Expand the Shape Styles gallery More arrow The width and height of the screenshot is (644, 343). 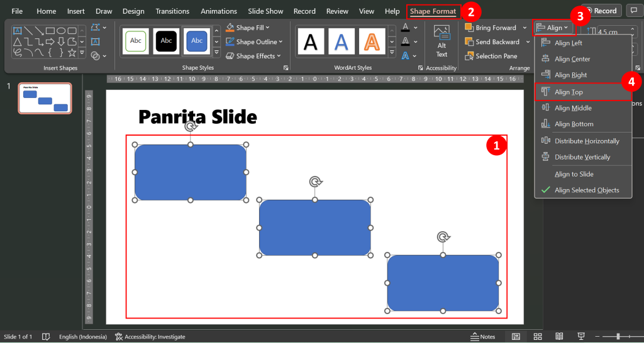(216, 53)
